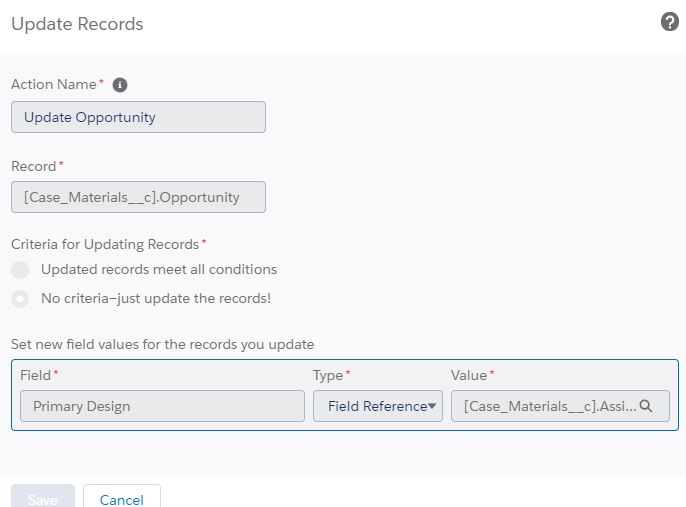Viewport: 686px width, 507px height.
Task: Click the 'Update Opportunity' action name field
Action: pyautogui.click(x=138, y=117)
